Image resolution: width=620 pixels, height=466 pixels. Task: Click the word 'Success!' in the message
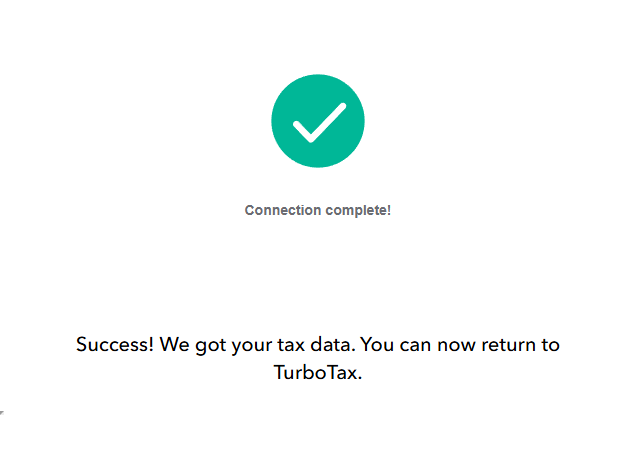tap(115, 344)
